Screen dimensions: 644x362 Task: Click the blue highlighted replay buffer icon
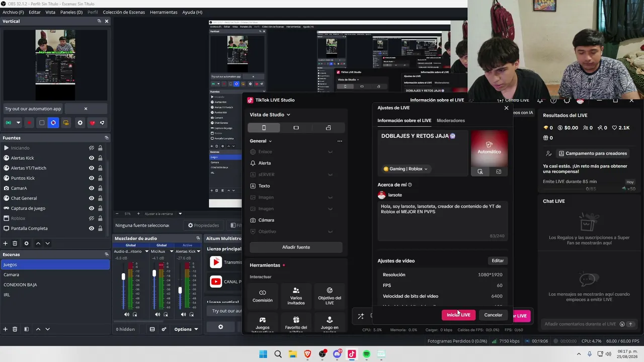pyautogui.click(x=53, y=123)
